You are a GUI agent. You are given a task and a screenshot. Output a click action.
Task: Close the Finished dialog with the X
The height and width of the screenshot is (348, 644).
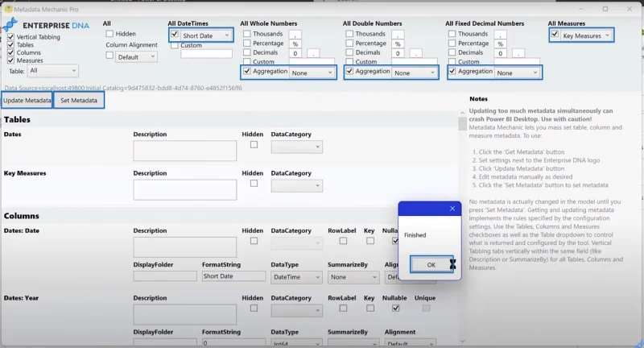click(x=452, y=209)
